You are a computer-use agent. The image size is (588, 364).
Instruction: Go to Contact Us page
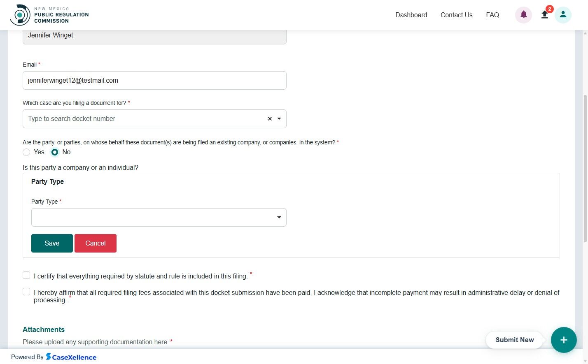coord(456,15)
